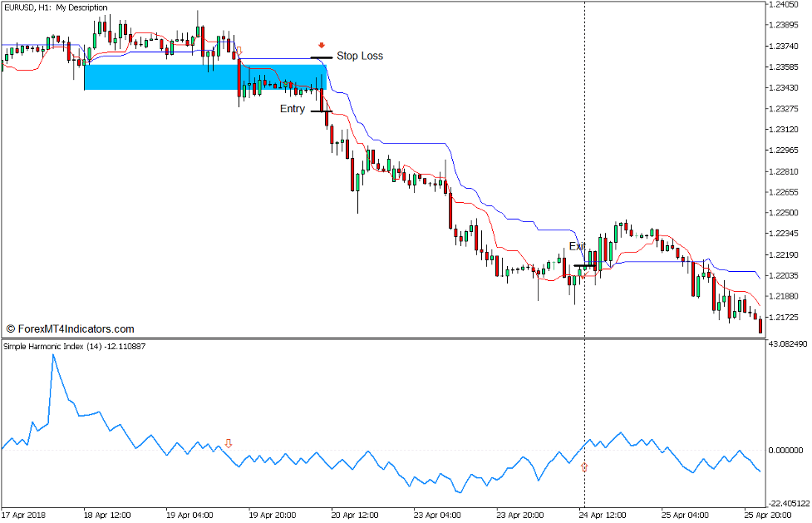Screen dimensions: 812x523
Task: Click the orange up arrow below the zero line
Action: (583, 466)
